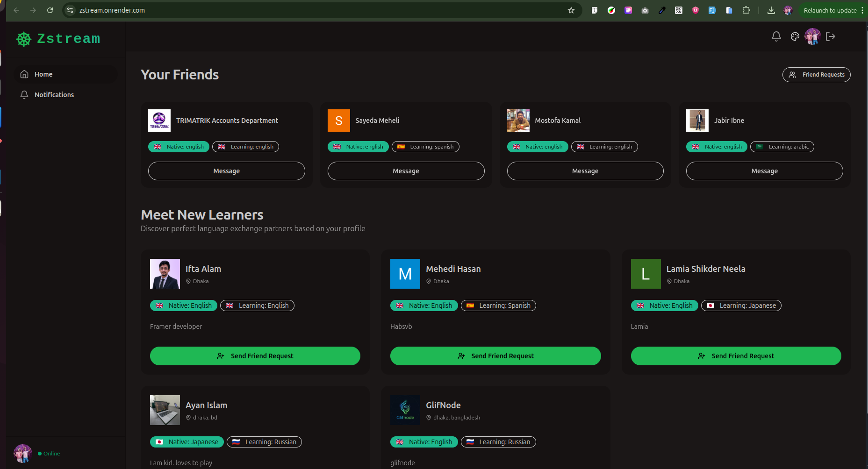The width and height of the screenshot is (868, 469).
Task: Click the browser address bar URL
Action: 112,10
